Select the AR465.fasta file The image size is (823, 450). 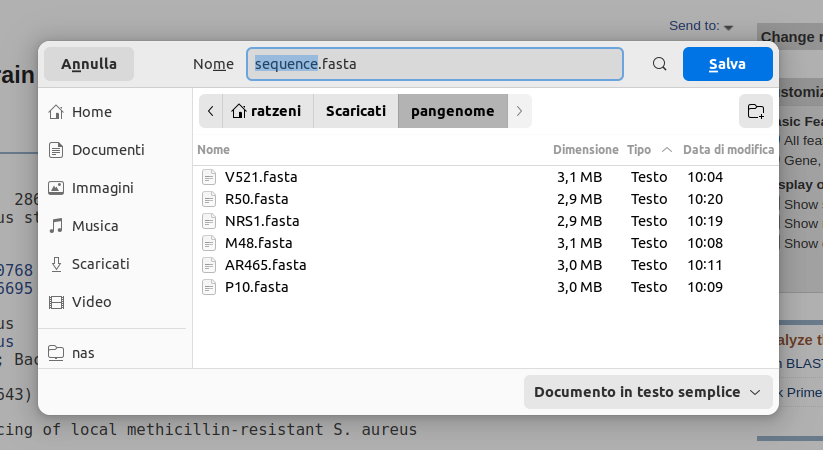pyautogui.click(x=265, y=265)
